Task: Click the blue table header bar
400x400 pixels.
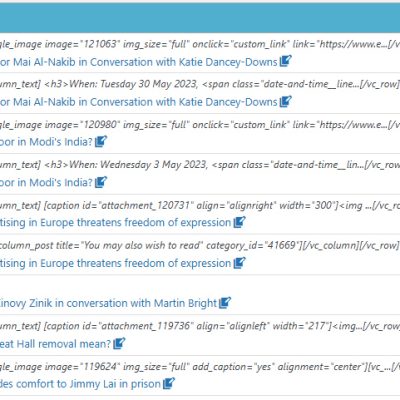Action: tap(200, 18)
